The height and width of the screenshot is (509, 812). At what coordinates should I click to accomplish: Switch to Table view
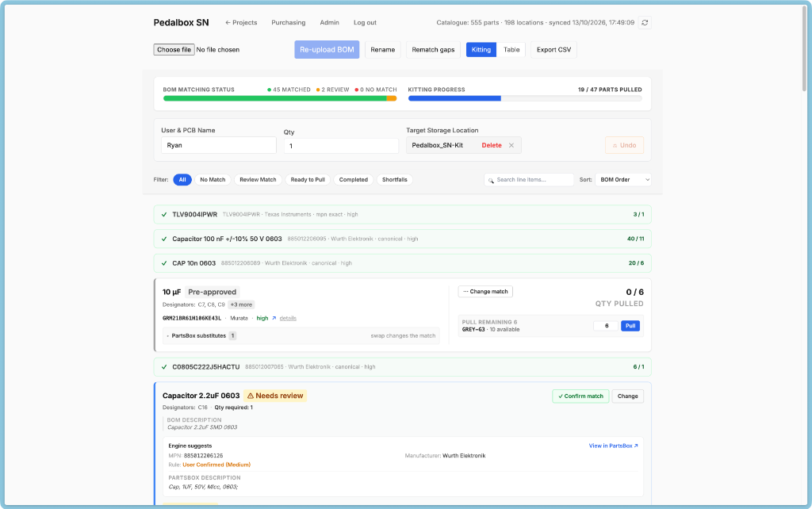pyautogui.click(x=511, y=50)
